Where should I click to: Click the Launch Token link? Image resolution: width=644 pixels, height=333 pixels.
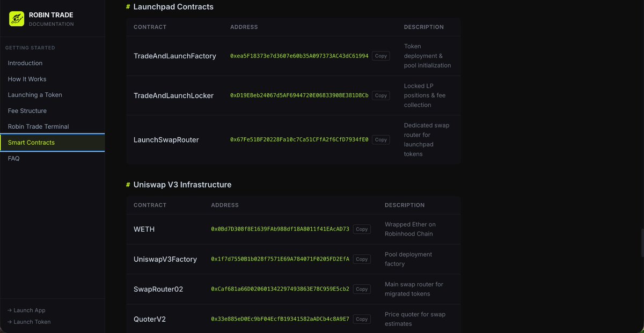pyautogui.click(x=29, y=322)
